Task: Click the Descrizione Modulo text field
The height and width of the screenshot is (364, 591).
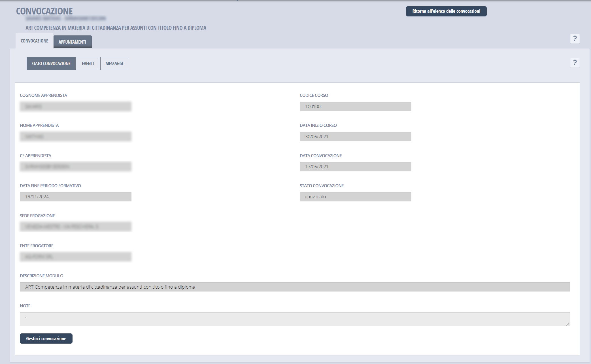Action: coord(295,287)
